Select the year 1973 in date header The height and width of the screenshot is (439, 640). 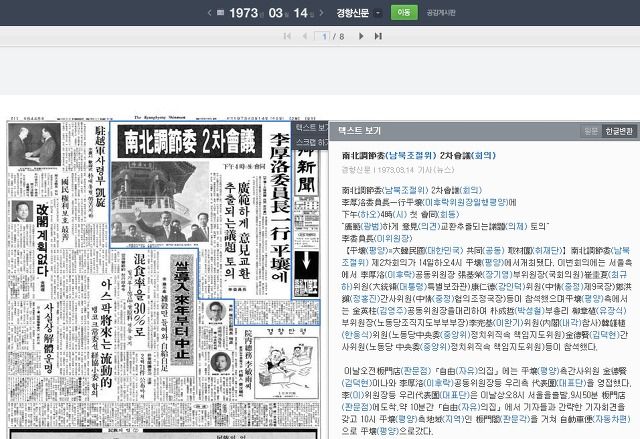(243, 13)
